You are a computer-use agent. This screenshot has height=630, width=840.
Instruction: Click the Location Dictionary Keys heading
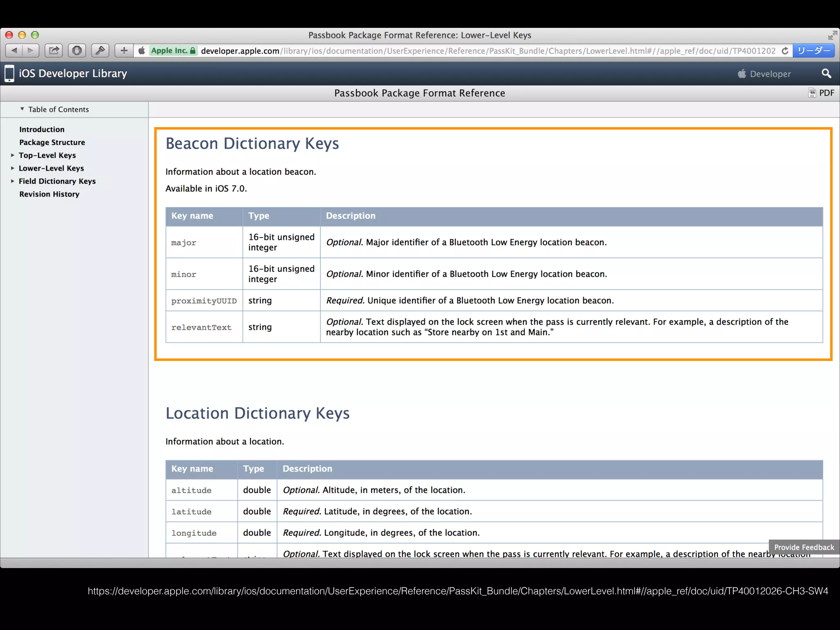click(x=258, y=413)
